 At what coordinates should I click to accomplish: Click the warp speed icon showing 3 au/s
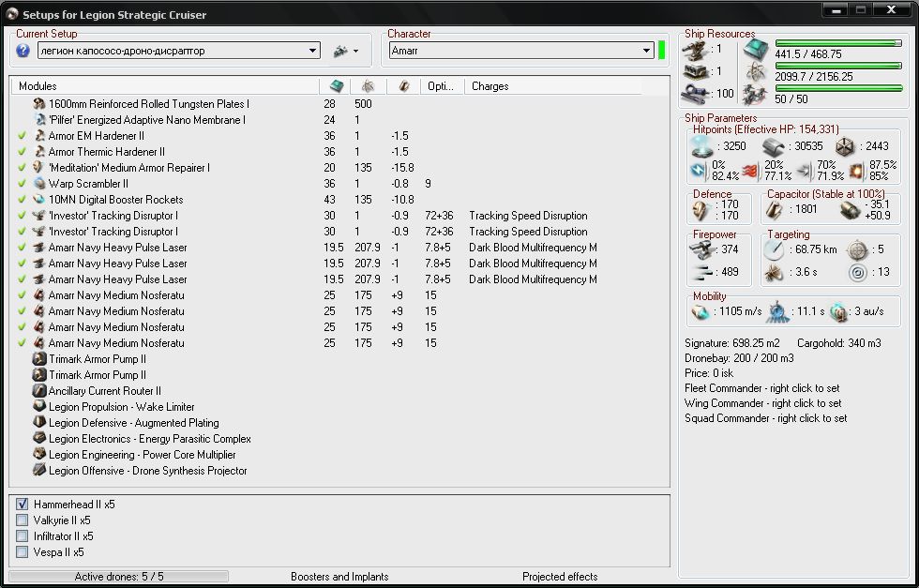pyautogui.click(x=838, y=312)
